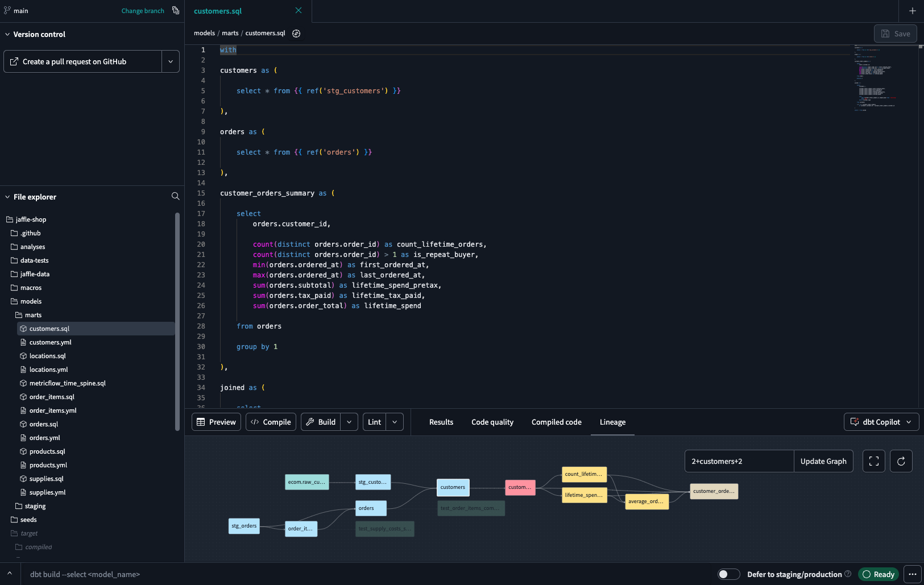Switch to the Code quality tab

coord(492,422)
